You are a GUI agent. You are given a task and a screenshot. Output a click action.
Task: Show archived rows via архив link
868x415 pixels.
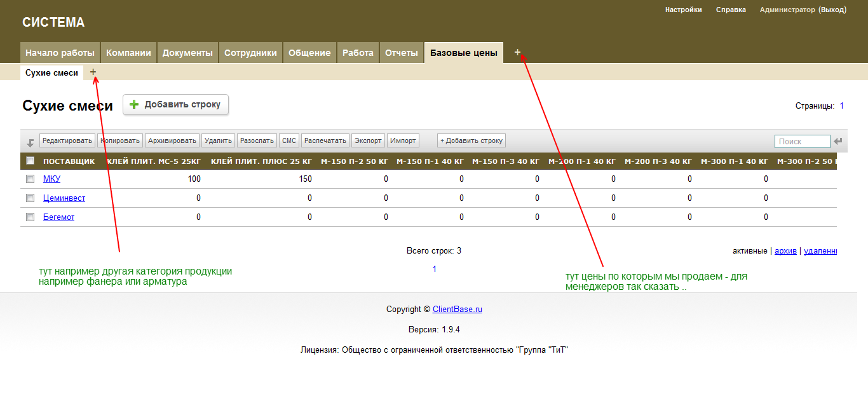[785, 251]
